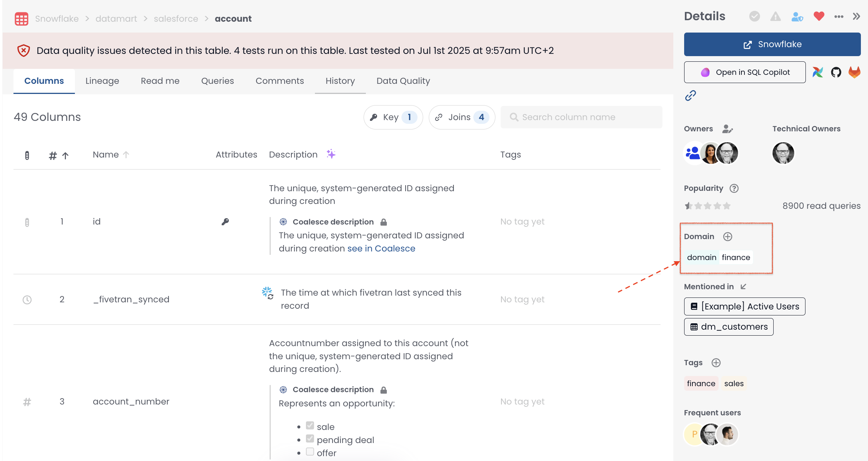Click the popularity star rating
The image size is (868, 461).
pyautogui.click(x=707, y=206)
